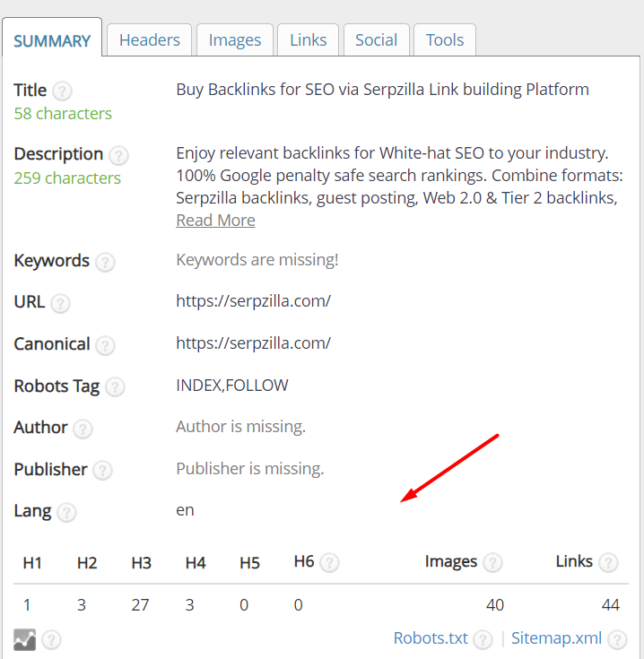
Task: Click the Links count value 44
Action: point(611,605)
